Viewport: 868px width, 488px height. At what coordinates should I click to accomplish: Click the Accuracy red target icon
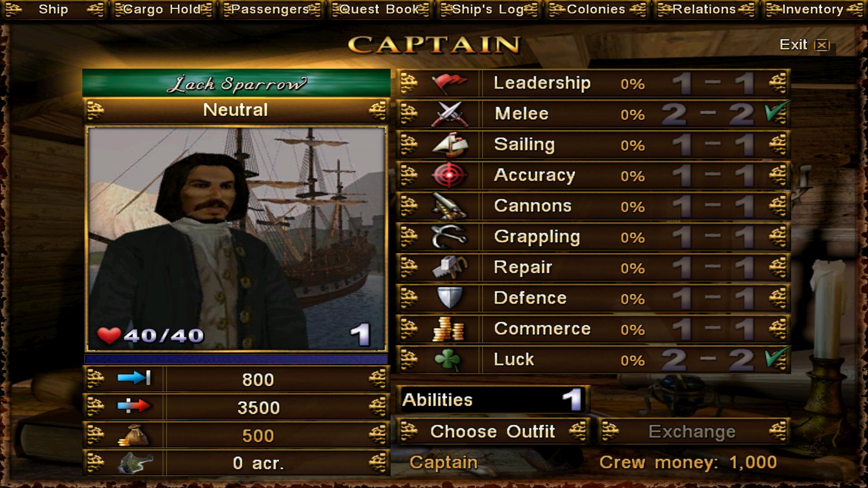[x=449, y=175]
